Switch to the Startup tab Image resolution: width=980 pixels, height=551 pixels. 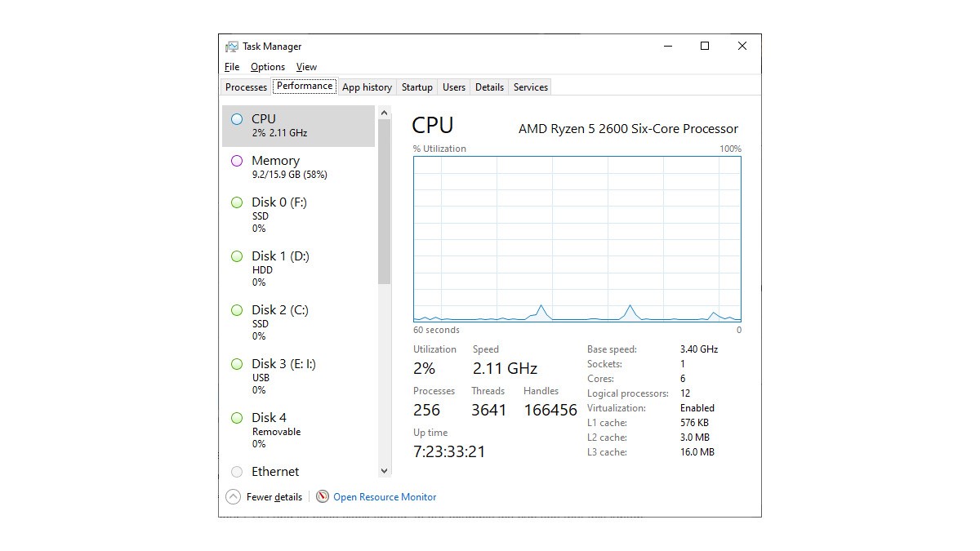pyautogui.click(x=416, y=87)
